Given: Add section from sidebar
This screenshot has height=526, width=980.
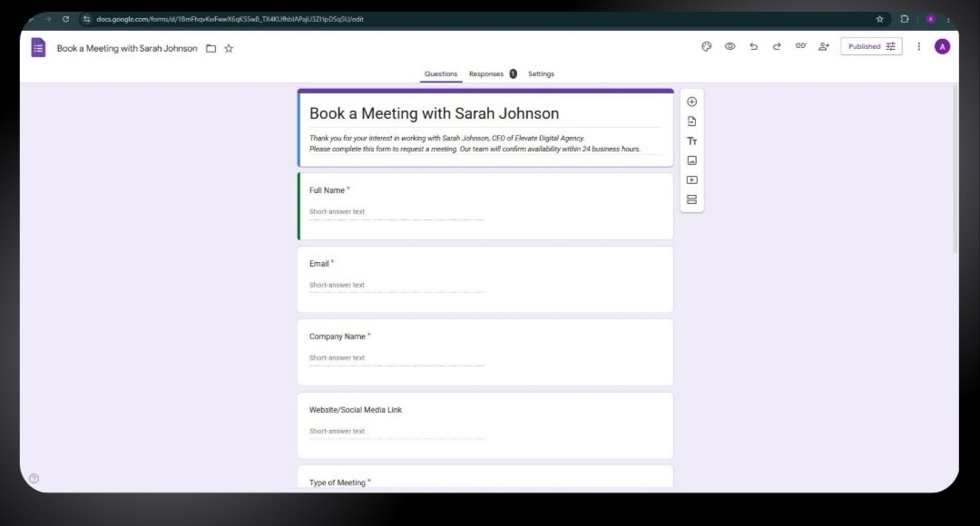Looking at the screenshot, I should point(691,200).
